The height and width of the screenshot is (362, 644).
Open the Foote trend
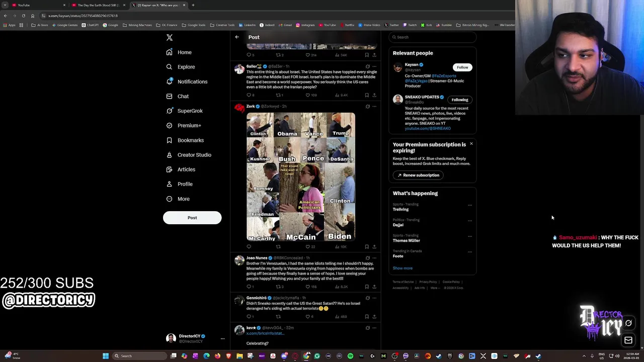coord(398,256)
